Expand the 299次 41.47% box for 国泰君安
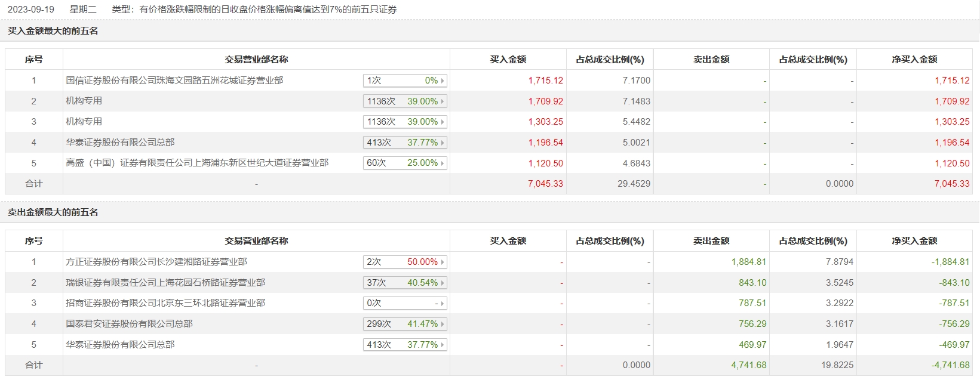 coord(405,324)
